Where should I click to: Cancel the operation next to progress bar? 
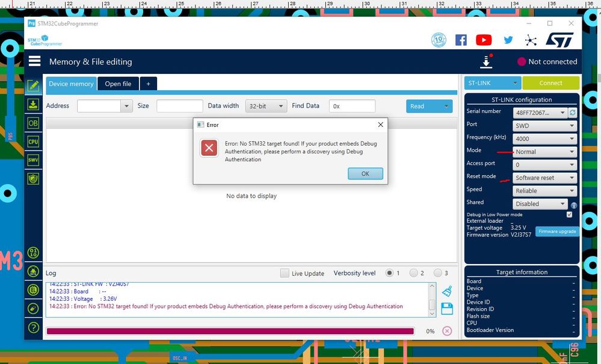pyautogui.click(x=447, y=331)
